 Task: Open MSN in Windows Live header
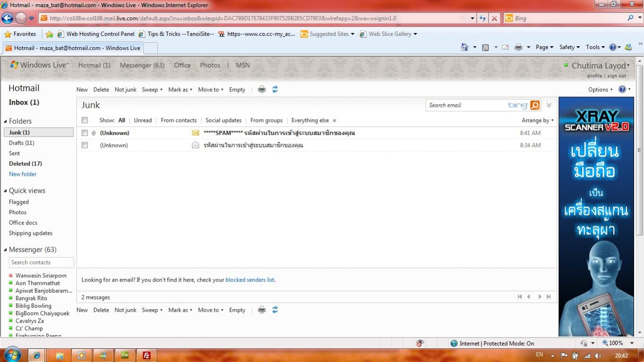click(x=243, y=65)
